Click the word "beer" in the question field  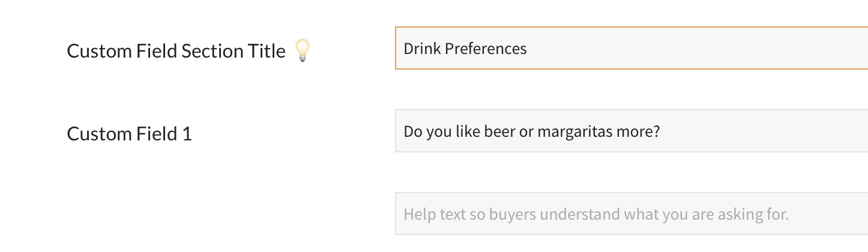tap(501, 131)
